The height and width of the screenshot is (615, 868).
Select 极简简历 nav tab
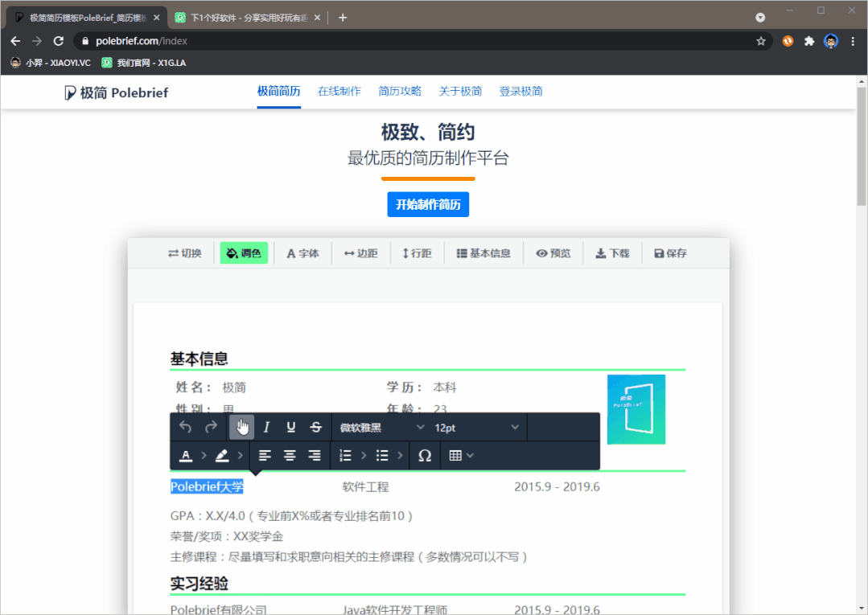point(278,92)
